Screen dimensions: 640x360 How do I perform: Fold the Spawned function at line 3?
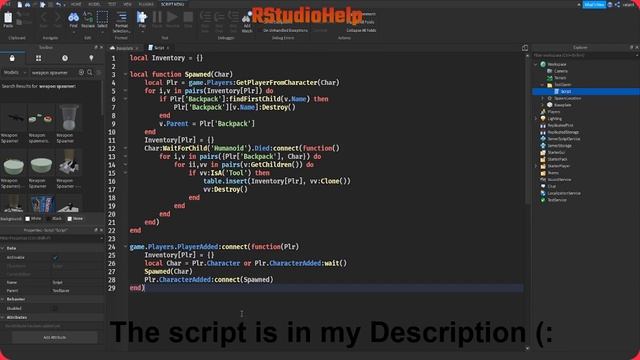[125, 74]
